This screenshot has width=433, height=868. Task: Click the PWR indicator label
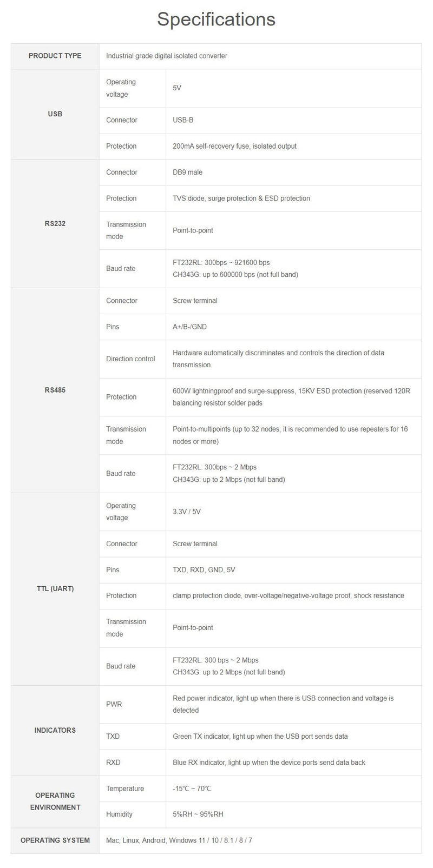[x=114, y=705]
